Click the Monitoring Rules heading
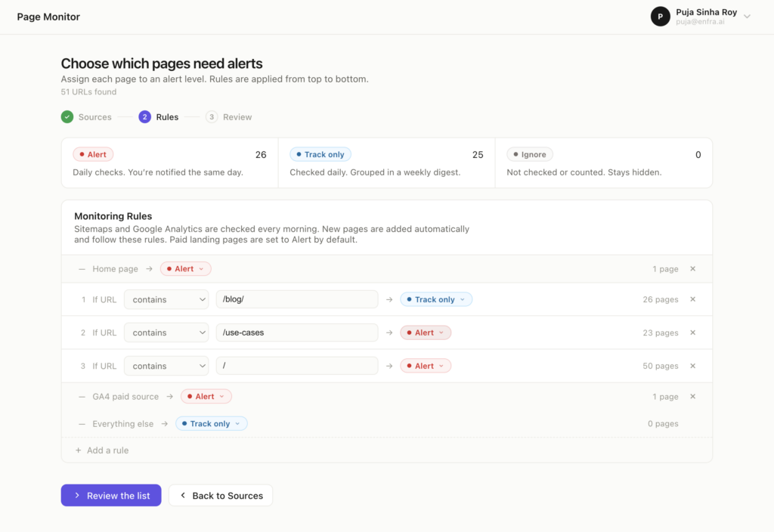Viewport: 774px width, 532px height. (x=113, y=216)
